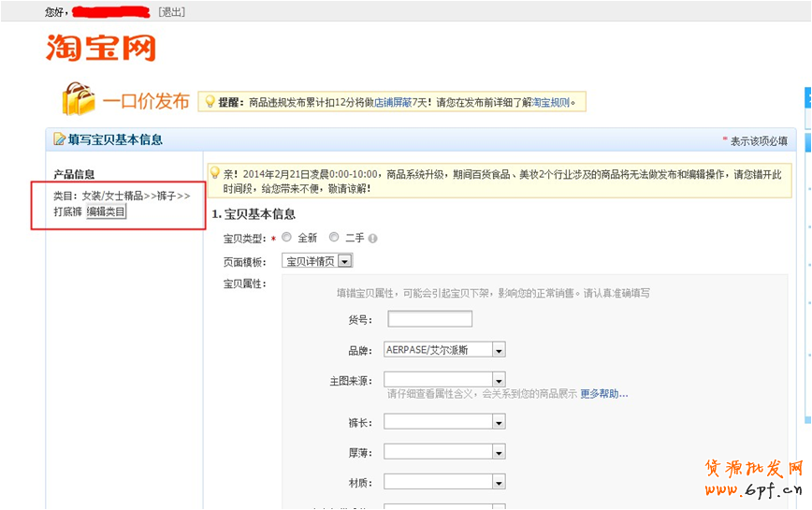Click the Taobao logo
This screenshot has height=510, width=812.
coord(100,48)
